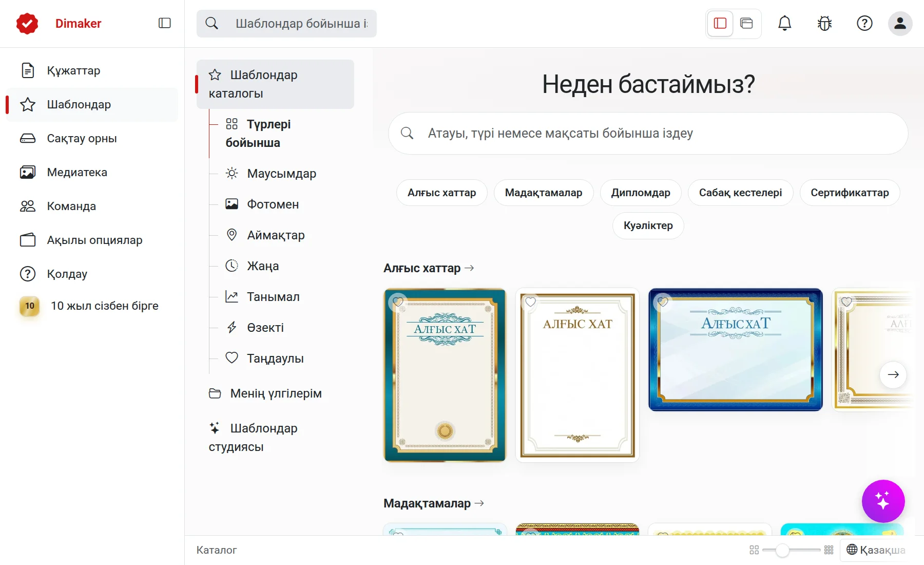
Task: Select Шаблондар каталогы section
Action: 275,84
